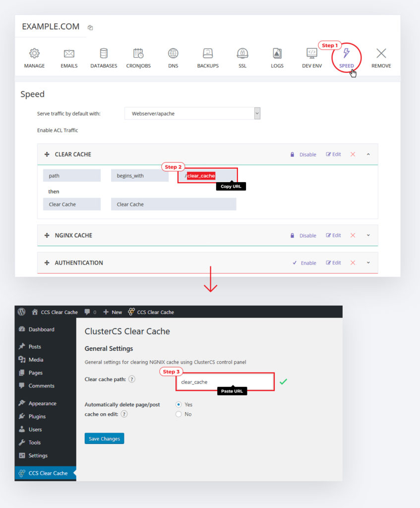Image resolution: width=420 pixels, height=508 pixels.
Task: Open the DNS globe icon
Action: click(x=173, y=53)
